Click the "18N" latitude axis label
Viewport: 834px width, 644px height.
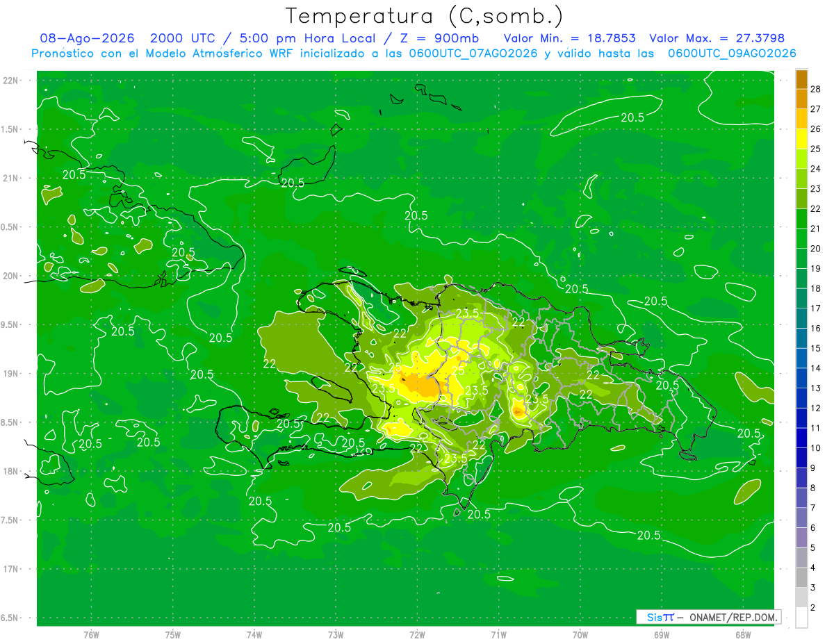tap(11, 472)
